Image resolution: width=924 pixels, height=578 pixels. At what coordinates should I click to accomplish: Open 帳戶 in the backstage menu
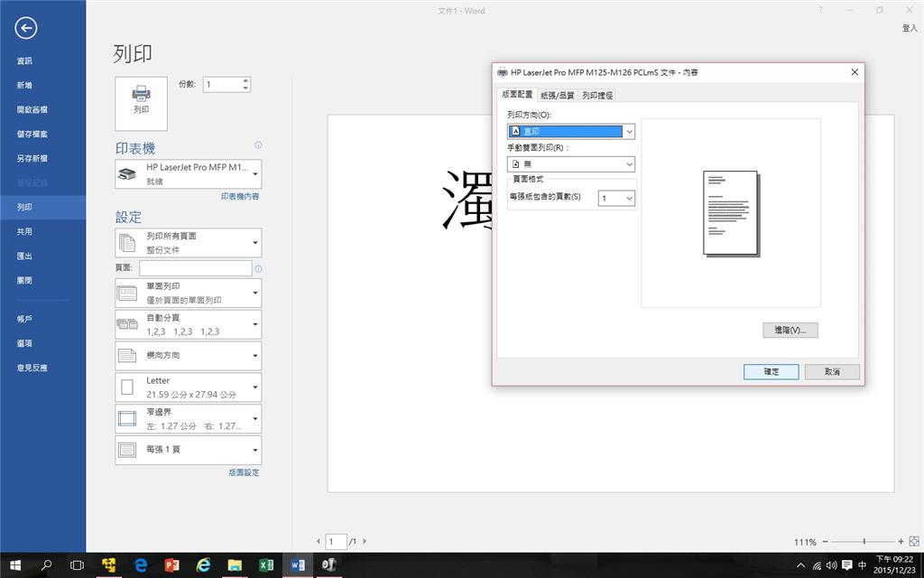[x=43, y=319]
